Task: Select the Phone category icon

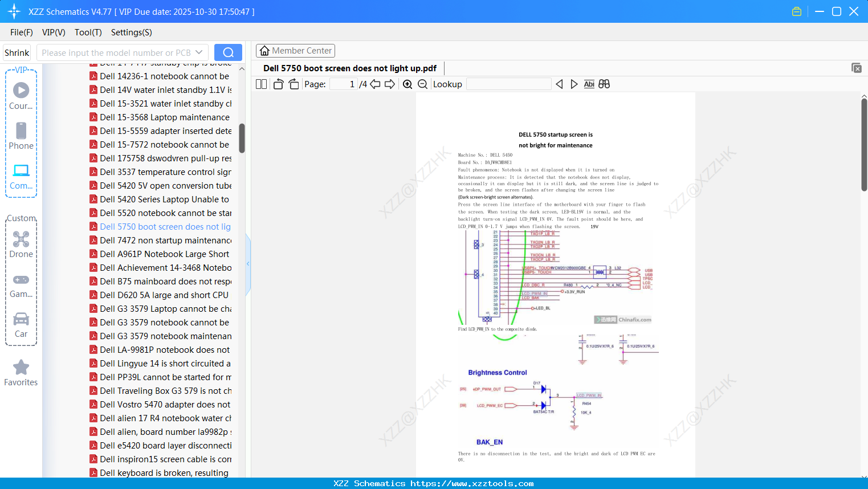Action: pos(21,136)
